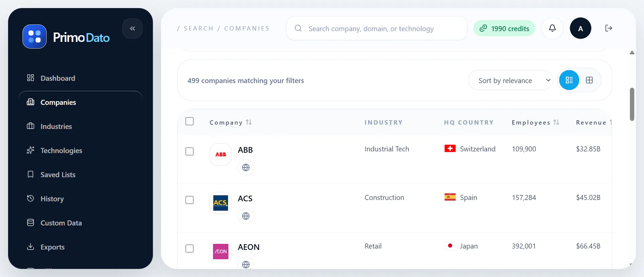Open AEON's website globe icon

[x=246, y=264]
